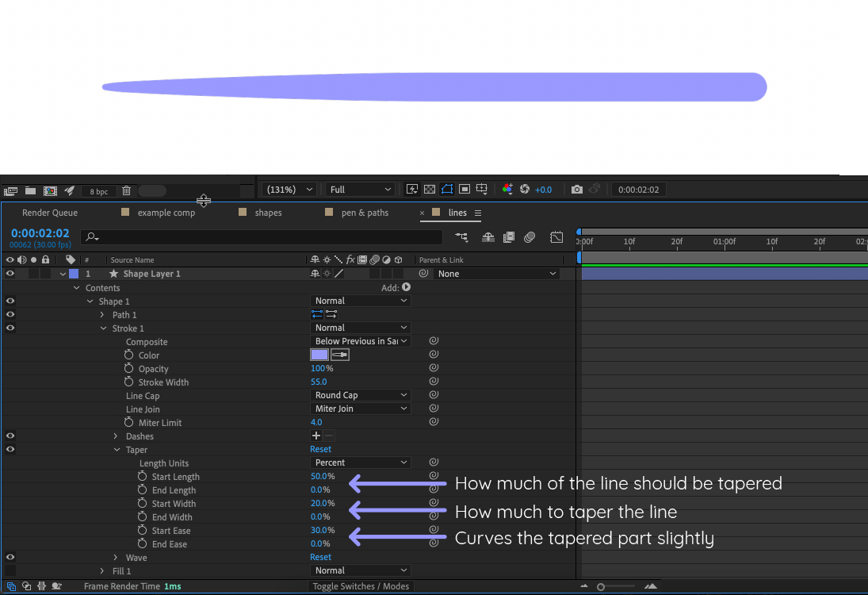The image size is (868, 595).
Task: Reset the Taper settings
Action: (x=320, y=449)
